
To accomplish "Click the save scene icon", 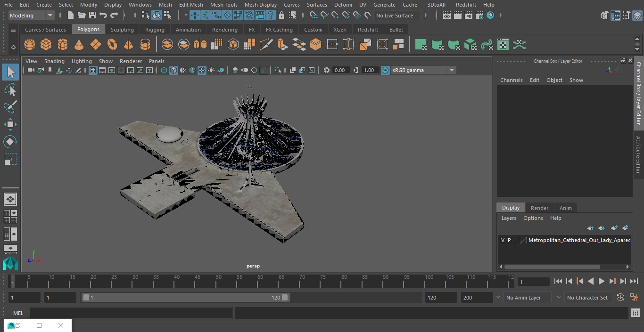I will pyautogui.click(x=92, y=16).
